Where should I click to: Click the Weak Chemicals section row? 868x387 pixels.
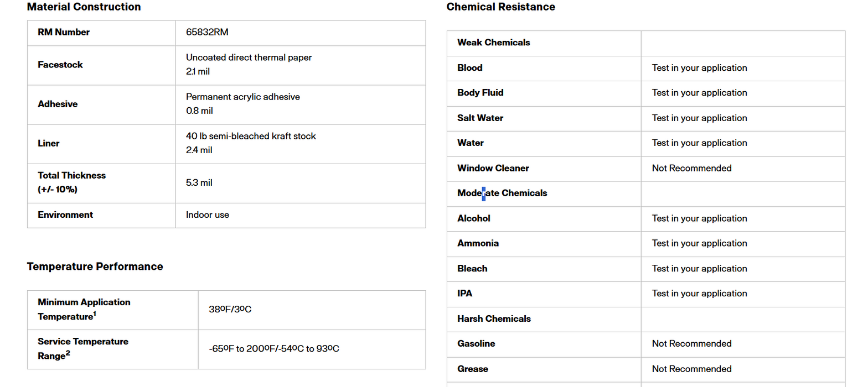pos(493,43)
